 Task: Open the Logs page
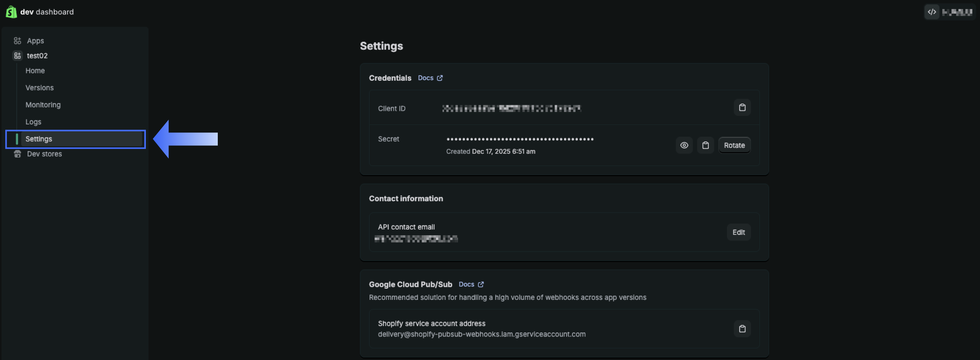click(x=34, y=122)
